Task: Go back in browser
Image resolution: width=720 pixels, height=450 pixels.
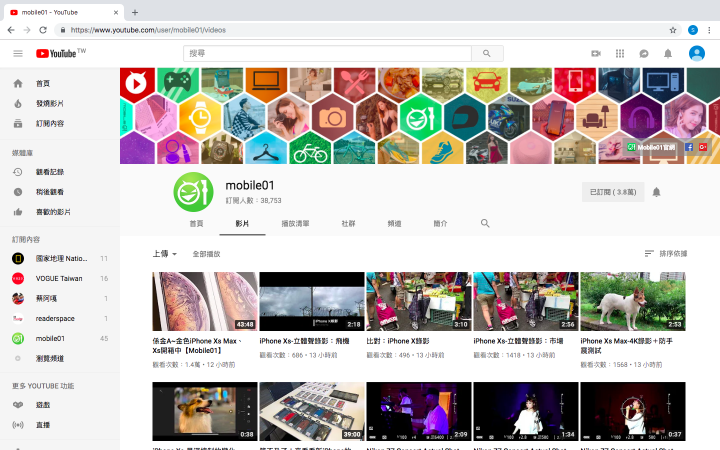Action: pos(11,30)
